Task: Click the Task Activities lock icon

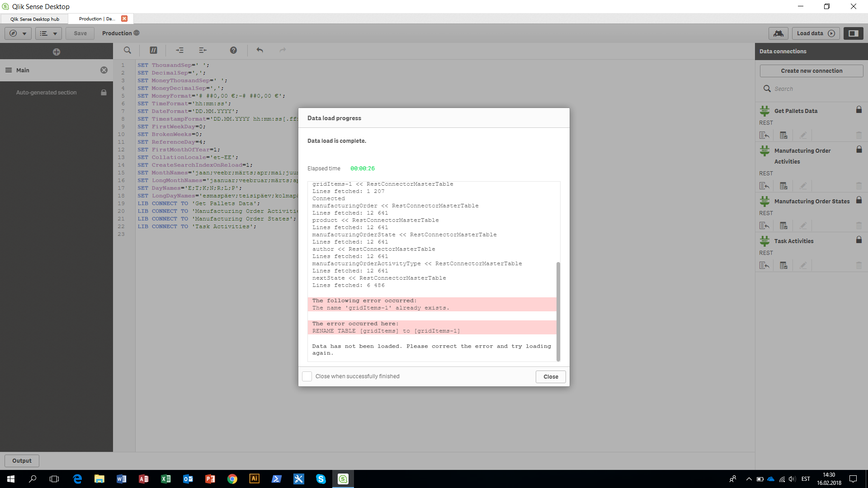Action: (859, 239)
